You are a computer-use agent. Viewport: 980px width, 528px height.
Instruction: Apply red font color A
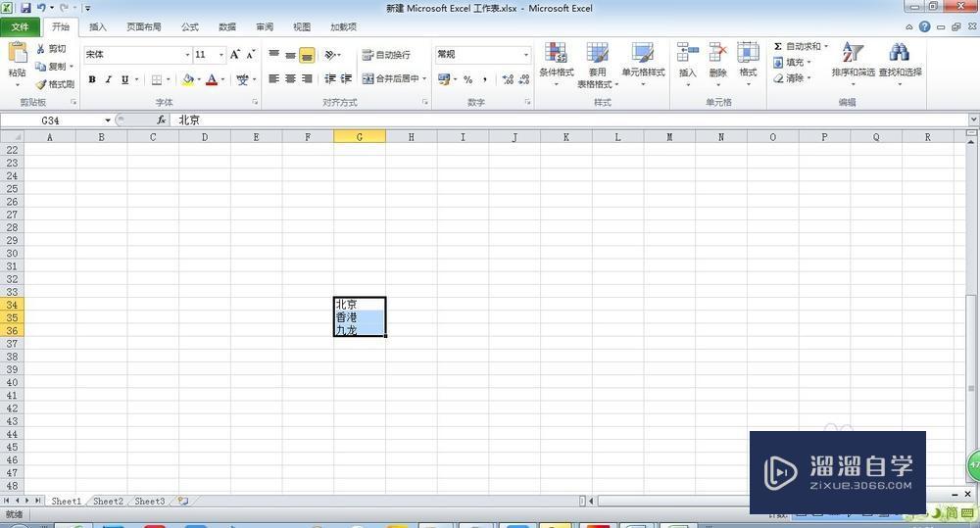[212, 79]
